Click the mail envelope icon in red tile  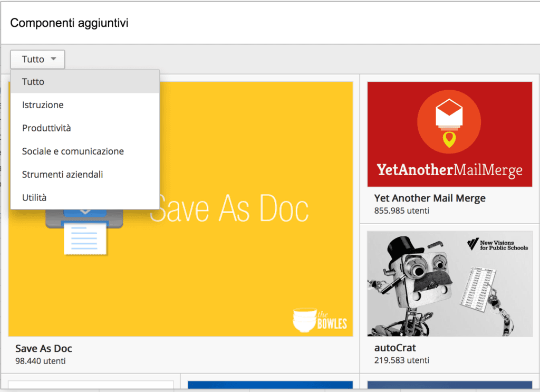pyautogui.click(x=449, y=122)
